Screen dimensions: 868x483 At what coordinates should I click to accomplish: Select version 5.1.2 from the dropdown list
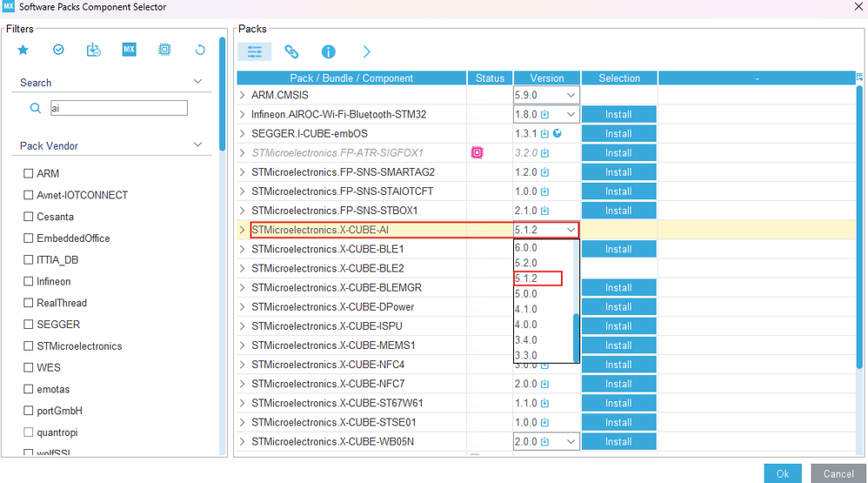point(544,278)
